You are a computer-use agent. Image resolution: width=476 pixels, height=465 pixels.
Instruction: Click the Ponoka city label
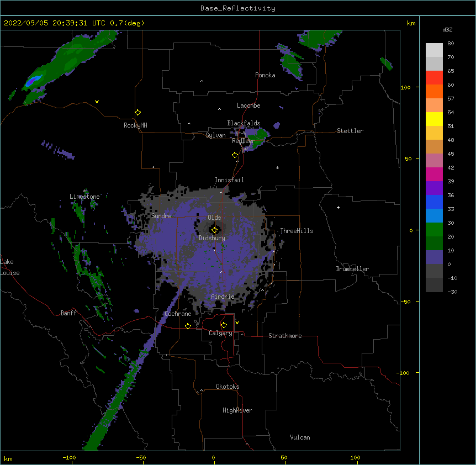click(265, 75)
